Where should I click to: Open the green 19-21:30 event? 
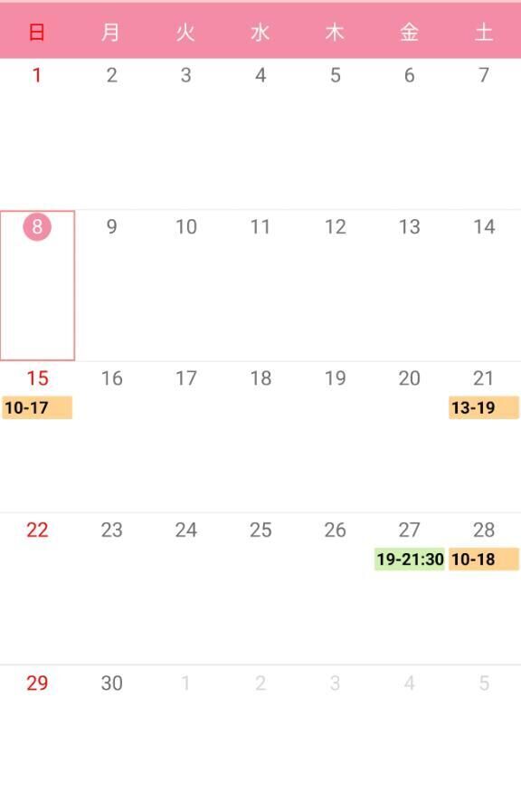(409, 559)
